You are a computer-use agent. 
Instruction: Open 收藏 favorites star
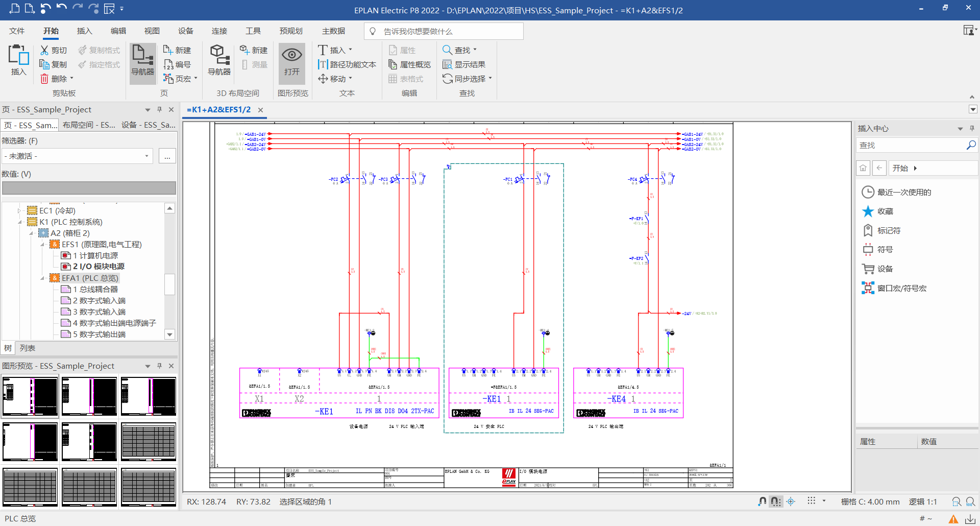pos(878,211)
